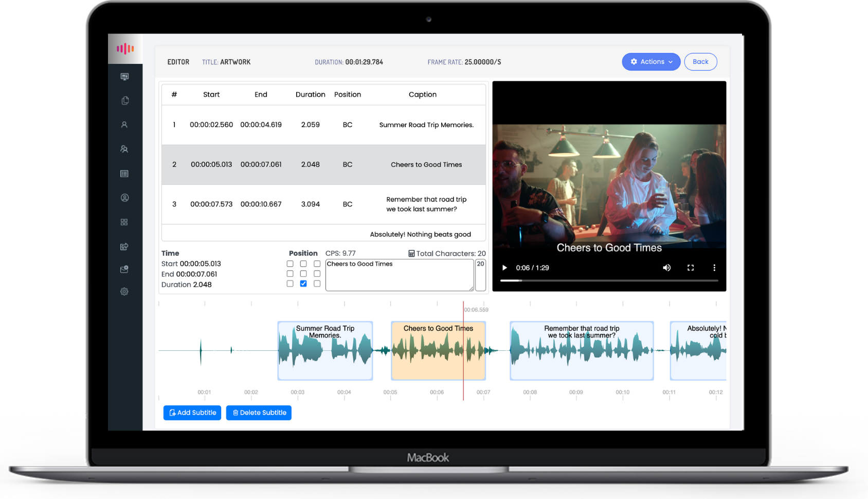Viewport: 868px width, 499px height.
Task: Click the mail notification icon in sidebar
Action: click(124, 270)
